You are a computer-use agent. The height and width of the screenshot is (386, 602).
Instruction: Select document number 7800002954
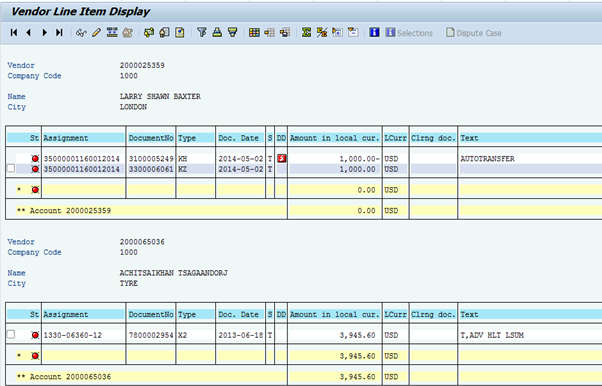tap(151, 335)
